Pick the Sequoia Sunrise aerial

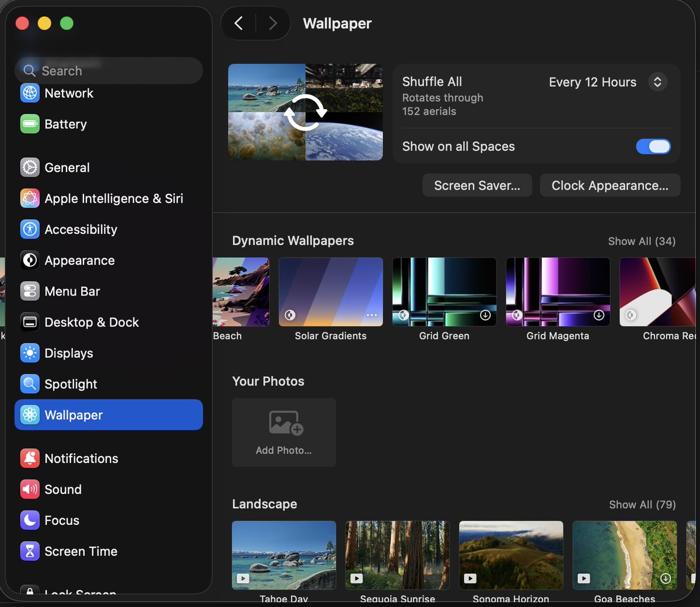[398, 555]
